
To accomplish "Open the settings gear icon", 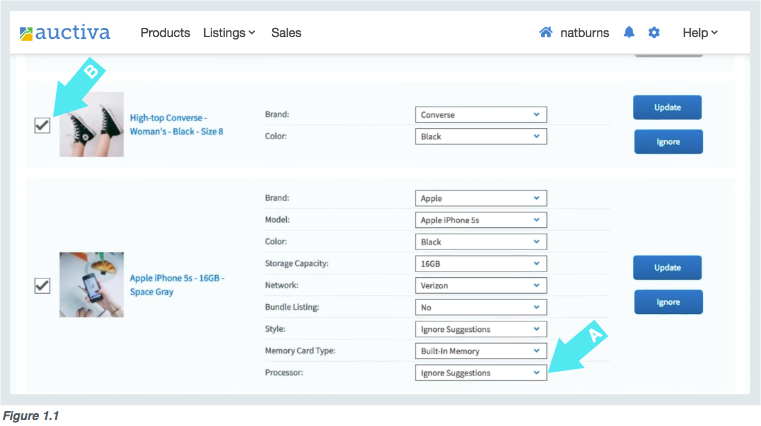I will [x=654, y=33].
